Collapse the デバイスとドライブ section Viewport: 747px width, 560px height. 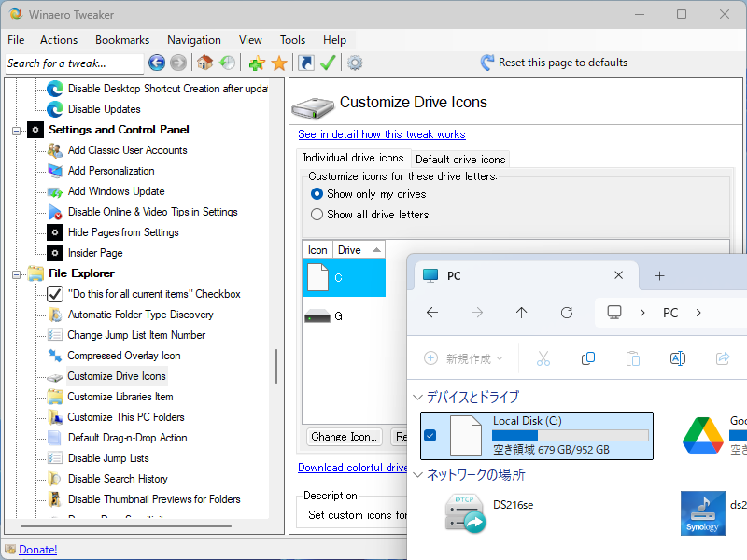coord(417,397)
